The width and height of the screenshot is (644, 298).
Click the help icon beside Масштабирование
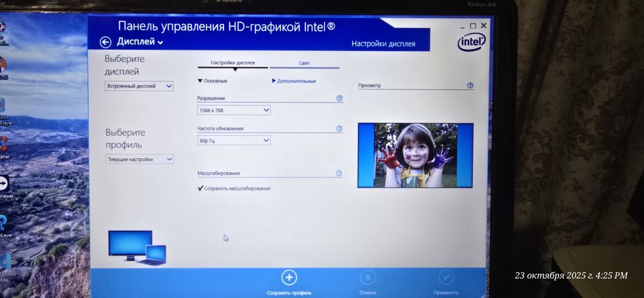[339, 174]
